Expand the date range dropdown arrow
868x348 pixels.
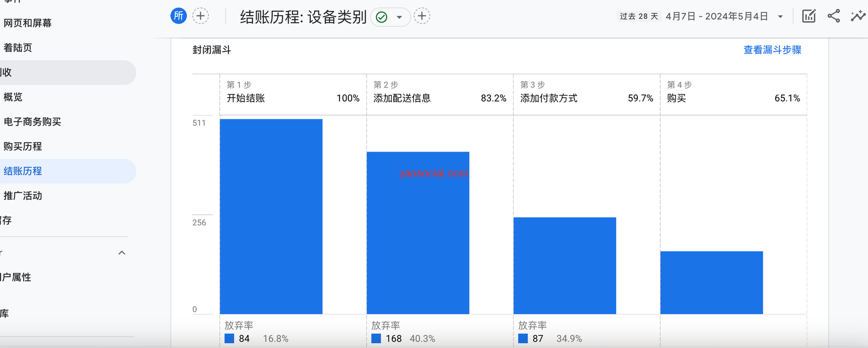tap(780, 17)
